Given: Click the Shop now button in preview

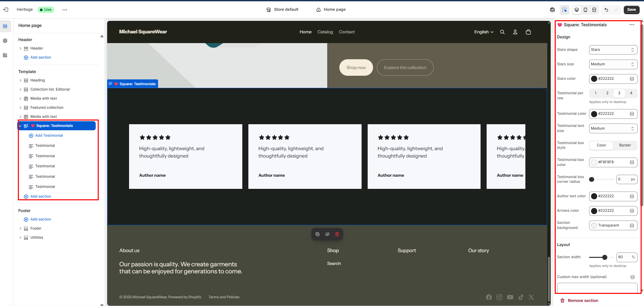Looking at the screenshot, I should 356,68.
